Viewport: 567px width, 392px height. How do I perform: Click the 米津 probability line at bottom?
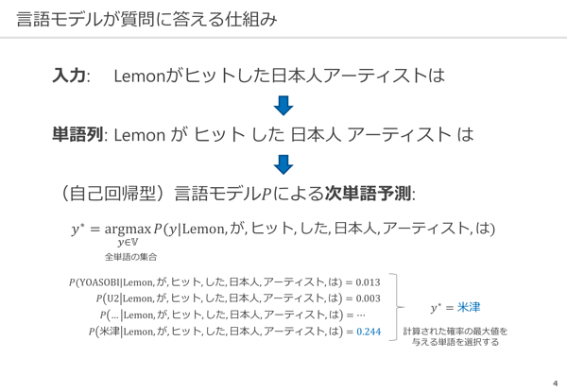[234, 332]
